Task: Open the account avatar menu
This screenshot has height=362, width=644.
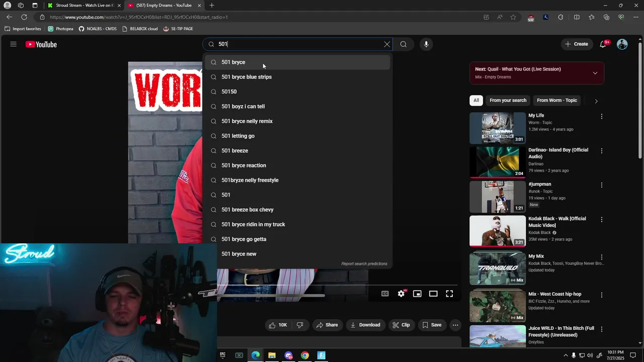Action: coord(622,44)
